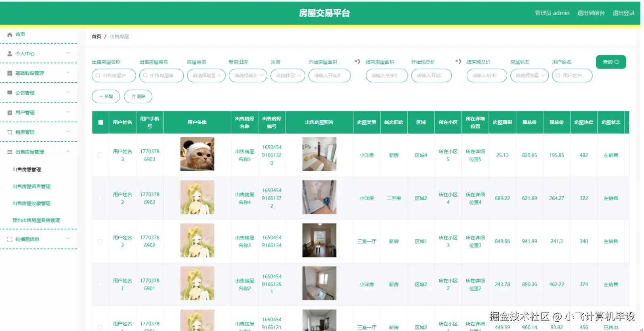Check the row for 出售房屋名称5
The height and width of the screenshot is (331, 644).
tap(100, 155)
